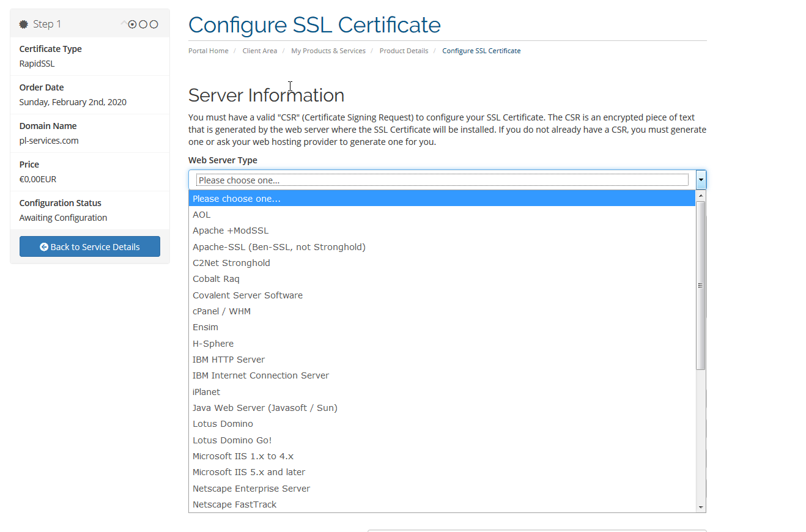Click the second step circle indicator
Viewport: 806px width, 532px height.
143,24
